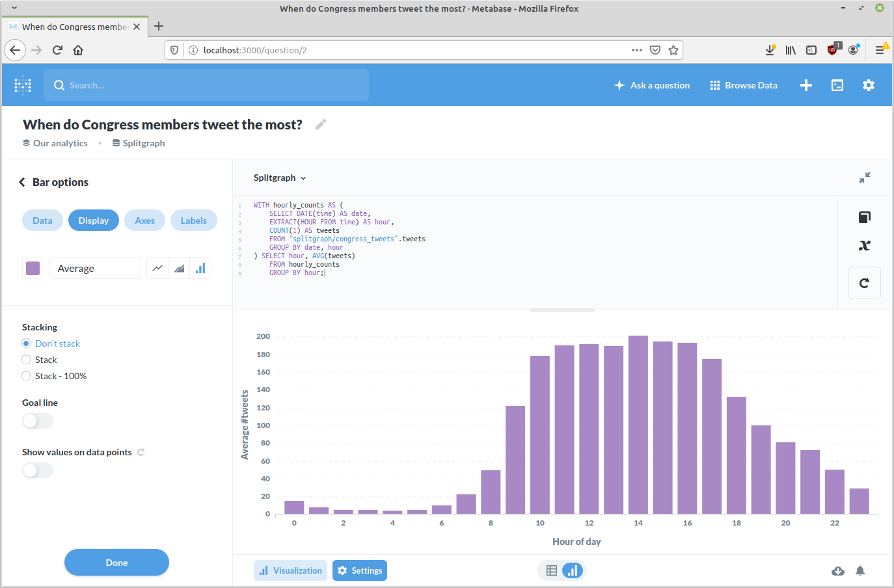Open the variables x icon
This screenshot has width=894, height=588.
[865, 245]
